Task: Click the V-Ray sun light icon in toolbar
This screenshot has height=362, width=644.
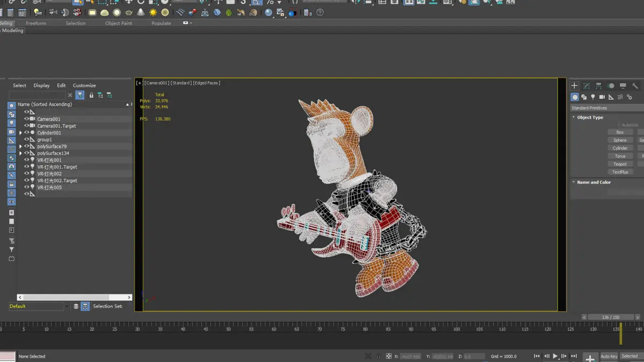Action: (x=153, y=12)
